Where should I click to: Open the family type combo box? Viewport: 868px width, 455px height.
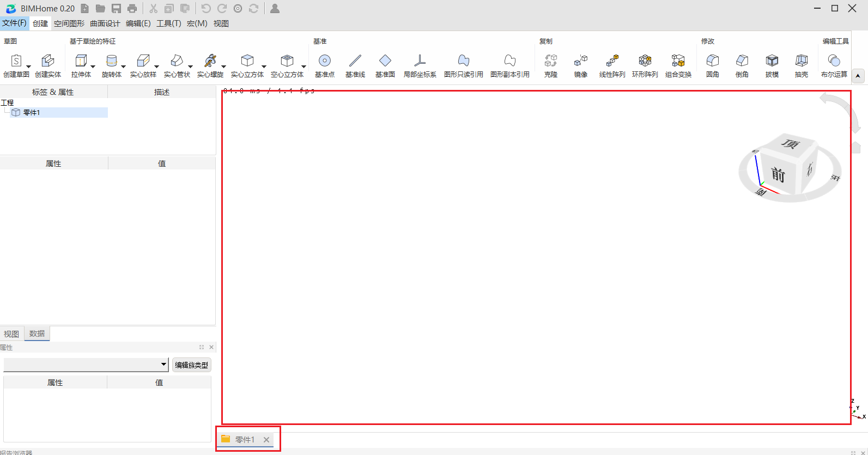(x=86, y=365)
